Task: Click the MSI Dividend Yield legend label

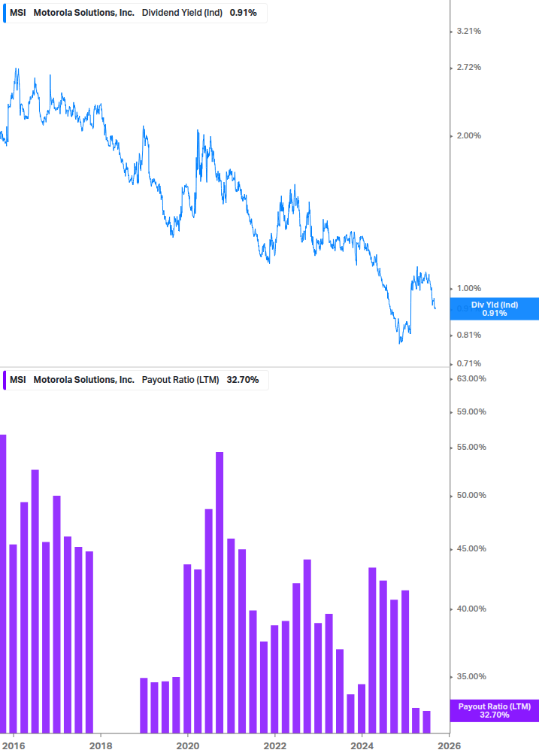Action: click(135, 13)
